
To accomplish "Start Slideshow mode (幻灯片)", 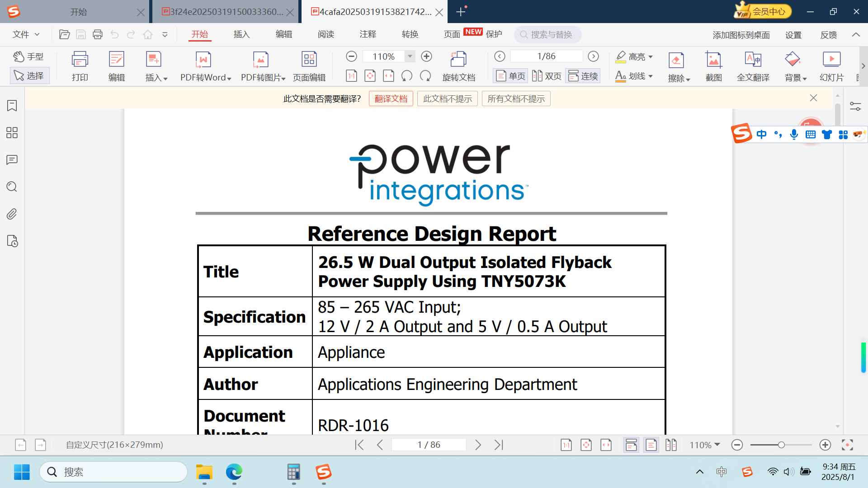I will 831,66.
